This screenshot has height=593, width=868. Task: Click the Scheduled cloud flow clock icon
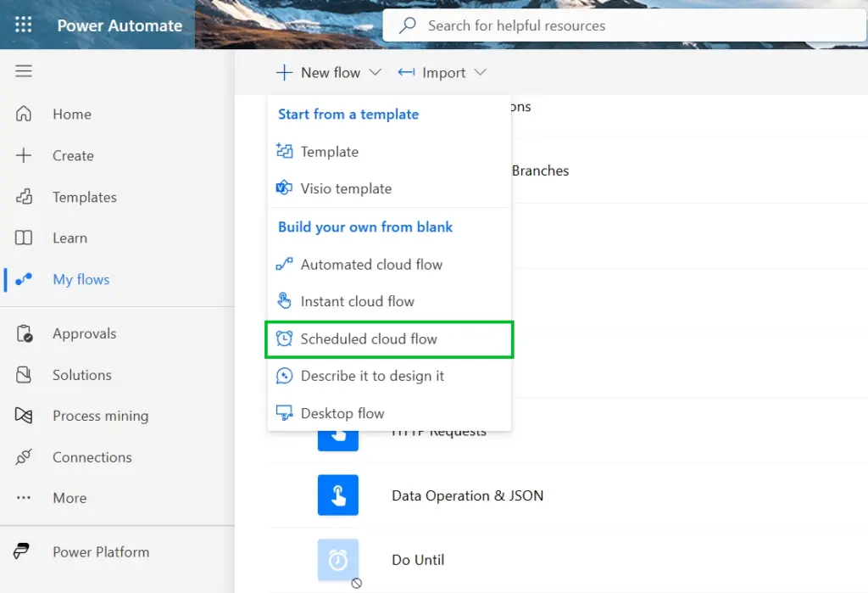click(x=284, y=338)
